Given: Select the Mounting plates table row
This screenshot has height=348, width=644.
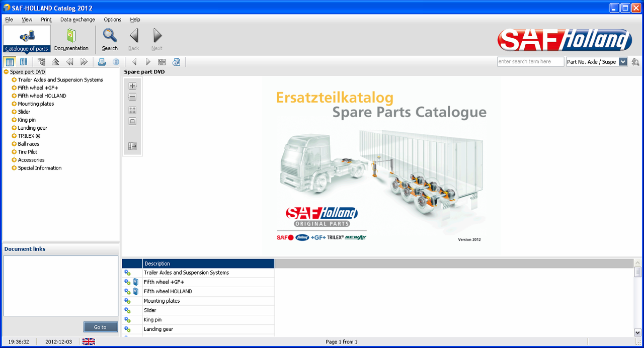Looking at the screenshot, I should tap(198, 301).
